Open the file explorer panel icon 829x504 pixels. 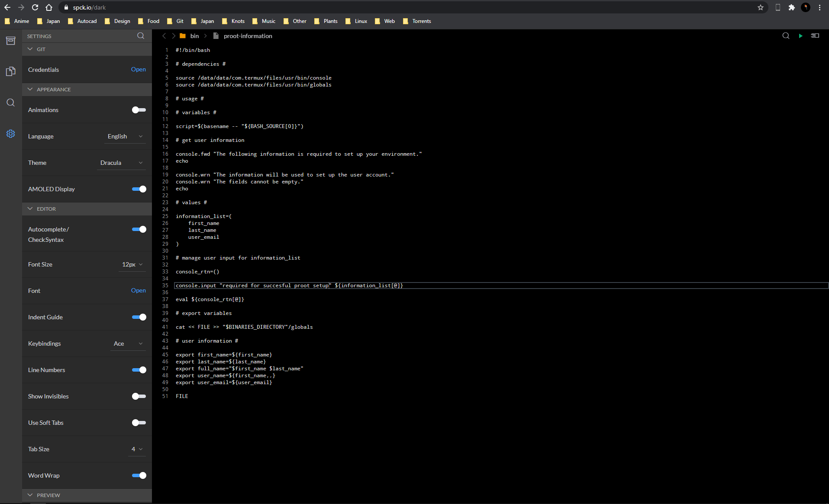point(10,40)
